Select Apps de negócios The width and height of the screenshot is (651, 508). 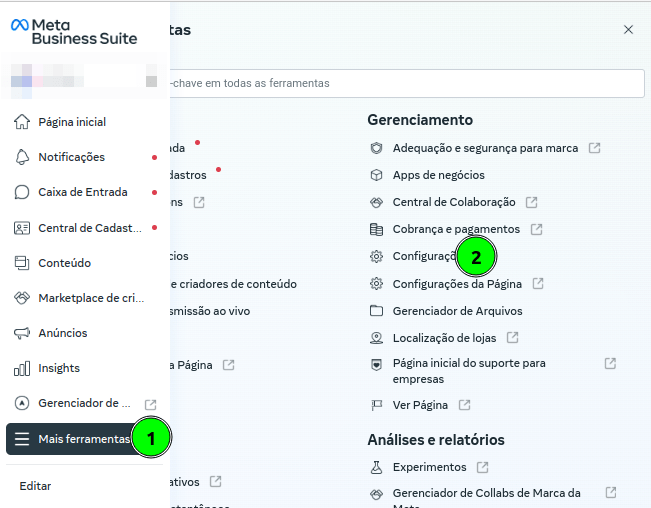tap(438, 175)
